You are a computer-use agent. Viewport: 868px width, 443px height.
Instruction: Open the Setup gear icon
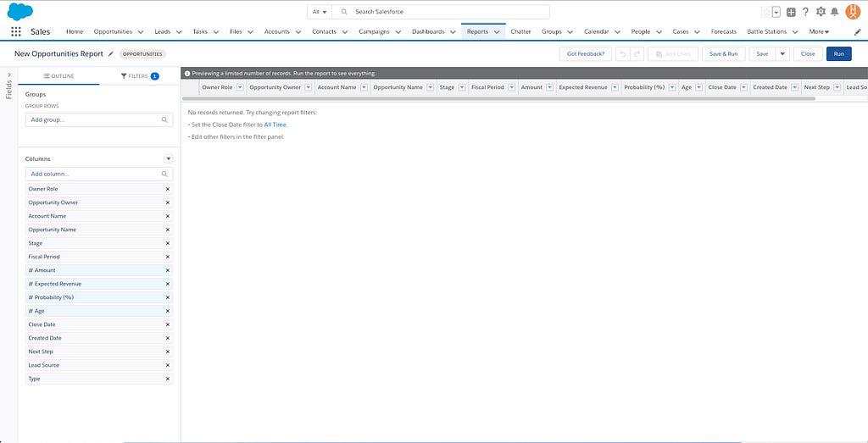tap(820, 12)
